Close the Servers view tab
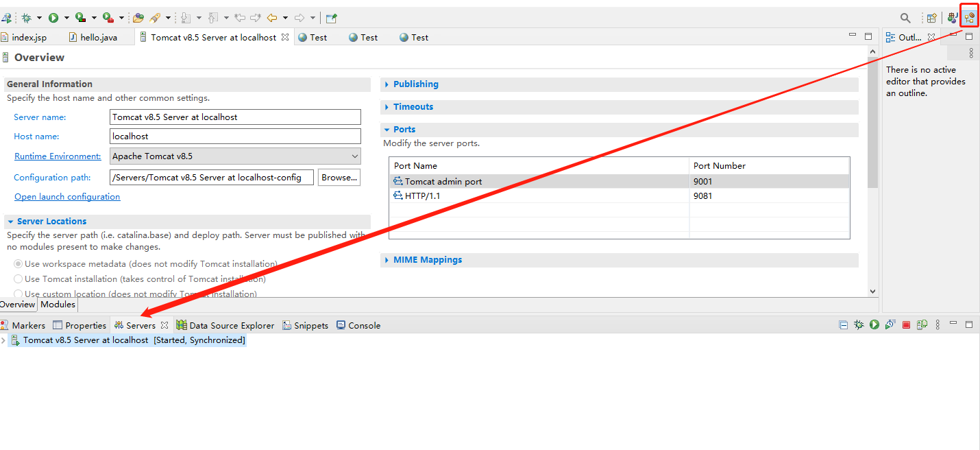The width and height of the screenshot is (980, 450). click(164, 325)
